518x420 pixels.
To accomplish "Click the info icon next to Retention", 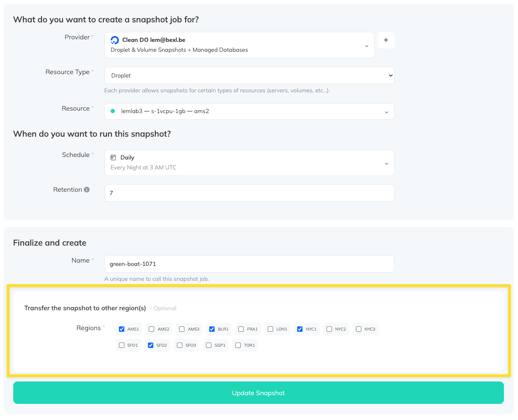I will [87, 189].
